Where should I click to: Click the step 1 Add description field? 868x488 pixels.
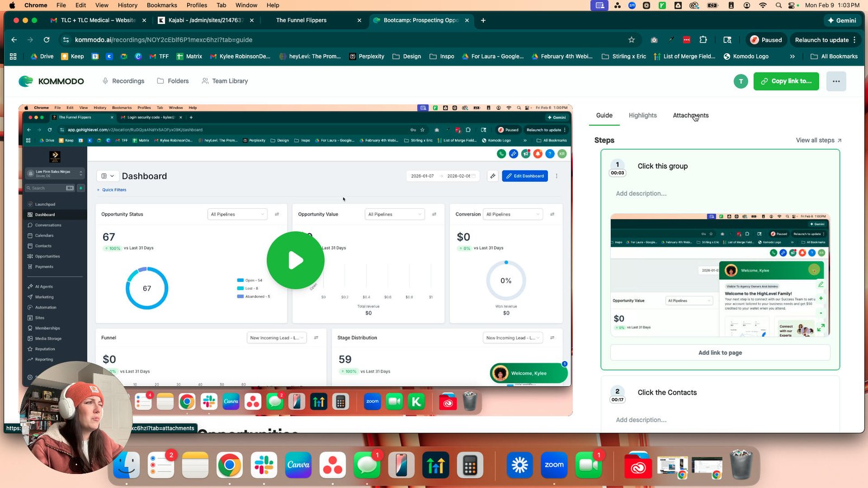[x=641, y=194]
